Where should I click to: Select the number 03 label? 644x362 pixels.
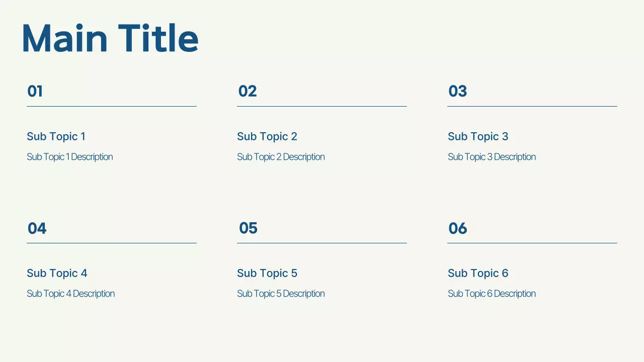pos(457,92)
